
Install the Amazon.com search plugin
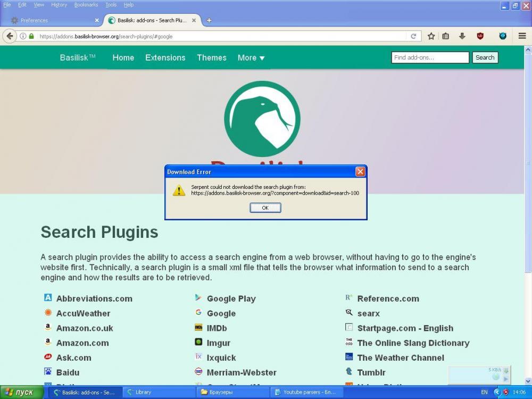(82, 343)
